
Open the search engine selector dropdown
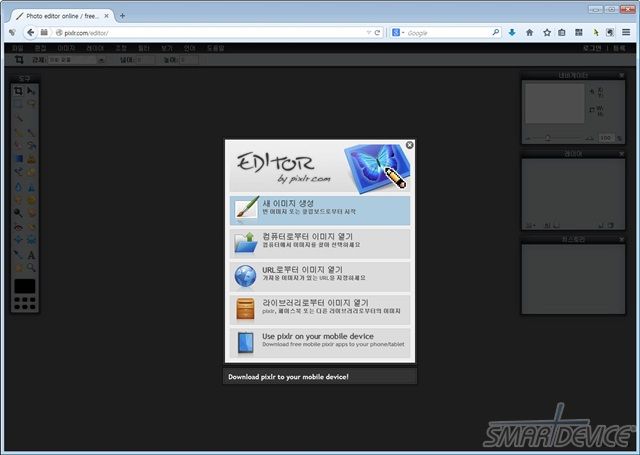point(397,33)
